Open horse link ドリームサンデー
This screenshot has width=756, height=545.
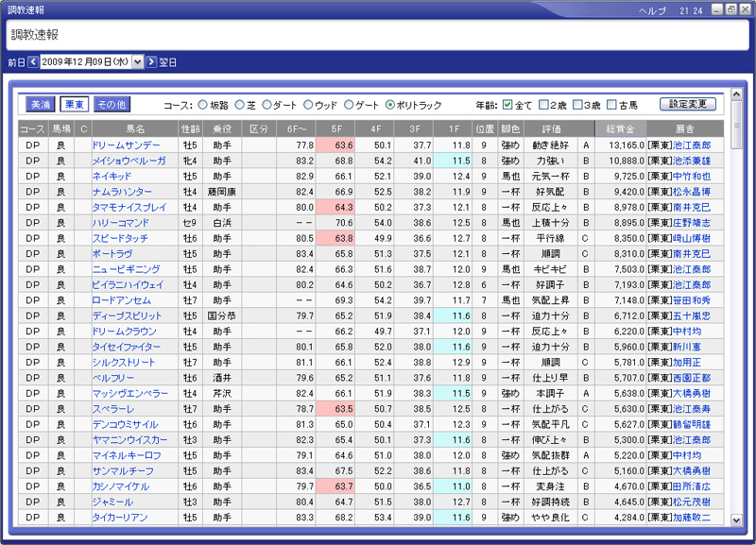coord(126,145)
